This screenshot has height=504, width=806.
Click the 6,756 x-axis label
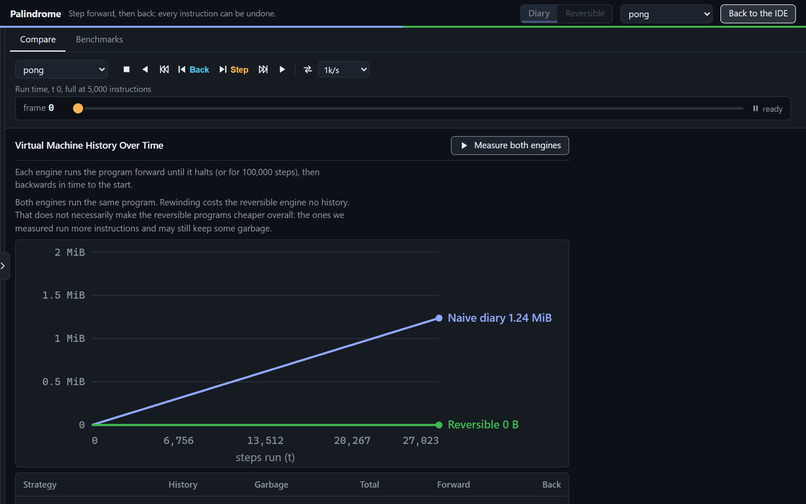[x=178, y=441]
